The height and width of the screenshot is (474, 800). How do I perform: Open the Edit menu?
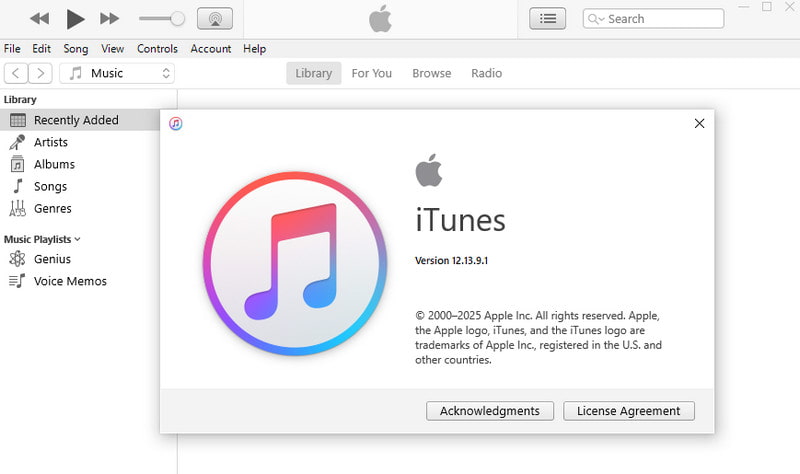[x=41, y=48]
